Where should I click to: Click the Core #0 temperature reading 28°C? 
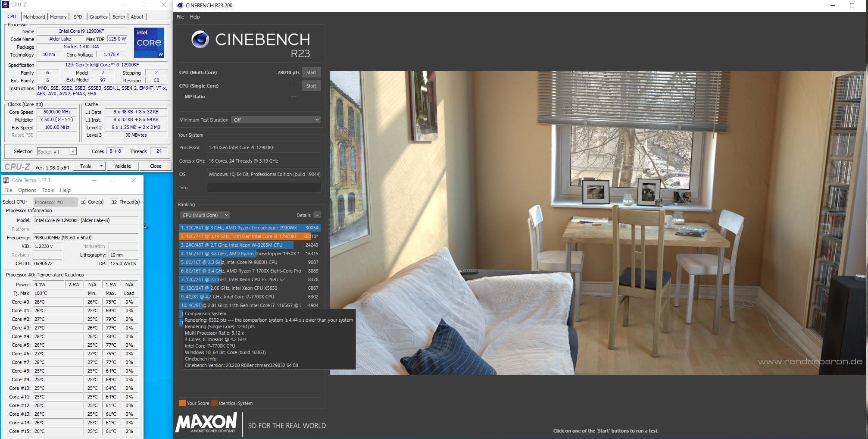point(58,302)
